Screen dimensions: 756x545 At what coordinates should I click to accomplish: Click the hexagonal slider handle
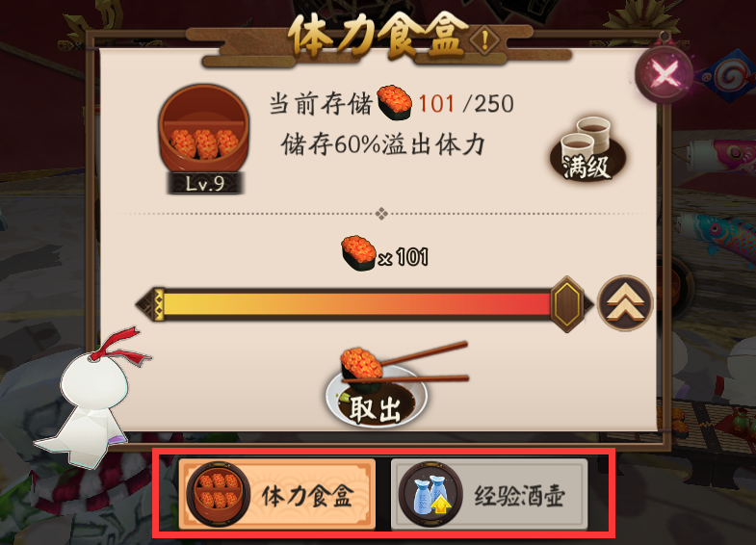(567, 304)
